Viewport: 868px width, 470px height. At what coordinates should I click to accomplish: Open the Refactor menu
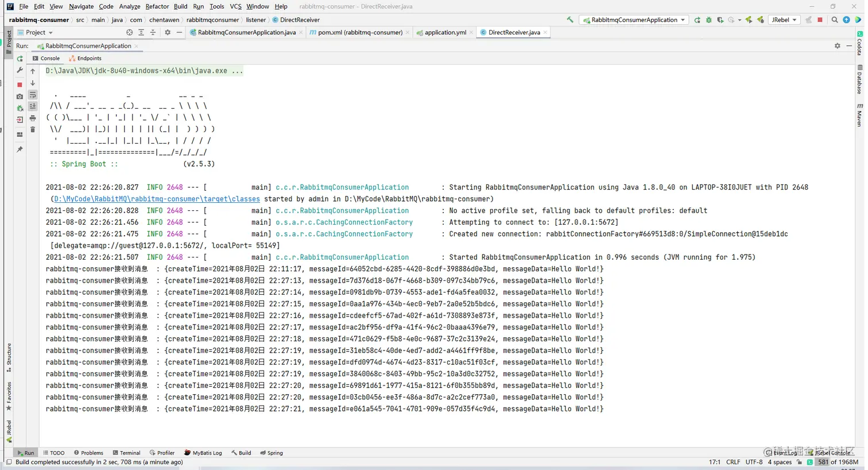[157, 6]
